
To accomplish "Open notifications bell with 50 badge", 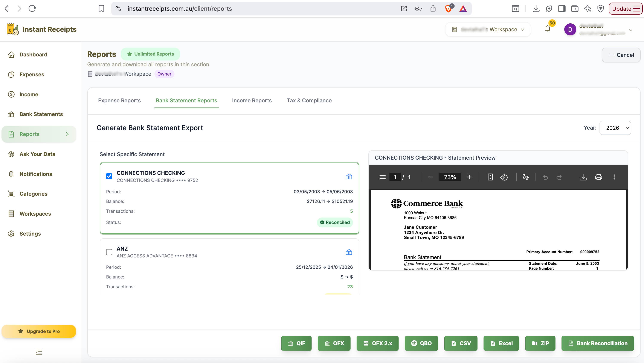I will click(x=548, y=29).
